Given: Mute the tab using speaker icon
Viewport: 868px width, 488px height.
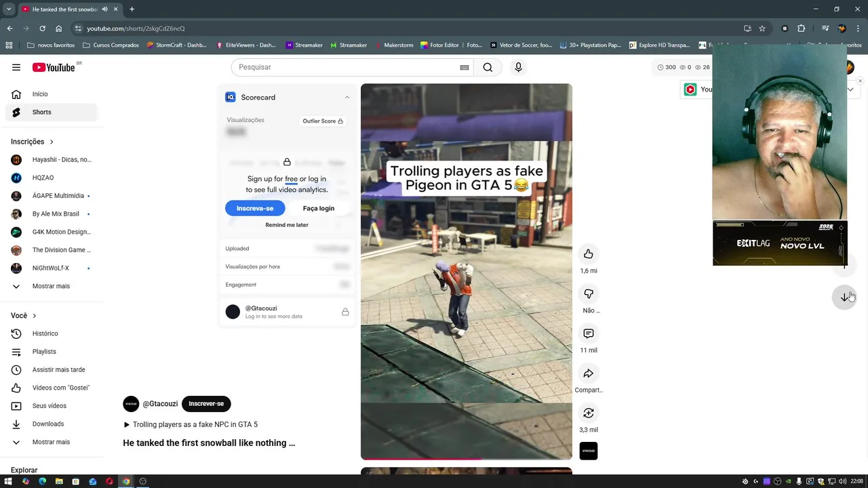Looking at the screenshot, I should click(105, 9).
